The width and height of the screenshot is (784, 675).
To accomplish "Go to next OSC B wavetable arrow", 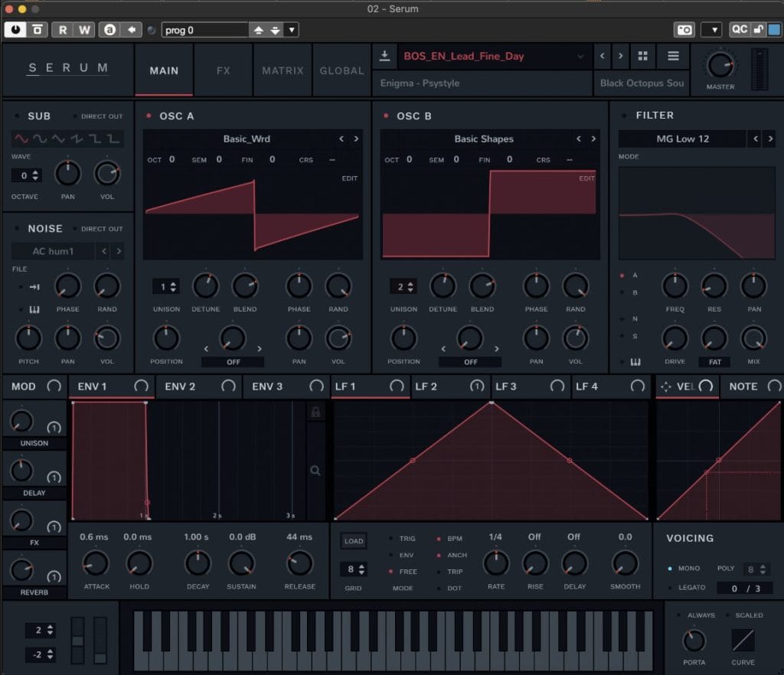I will pyautogui.click(x=593, y=139).
